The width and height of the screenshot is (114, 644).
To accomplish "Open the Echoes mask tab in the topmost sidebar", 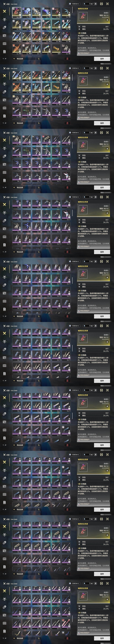I will (x=4, y=20).
